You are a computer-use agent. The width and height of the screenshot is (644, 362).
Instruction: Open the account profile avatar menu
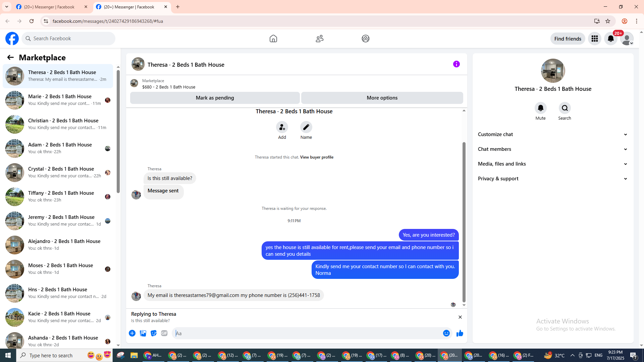click(x=627, y=39)
